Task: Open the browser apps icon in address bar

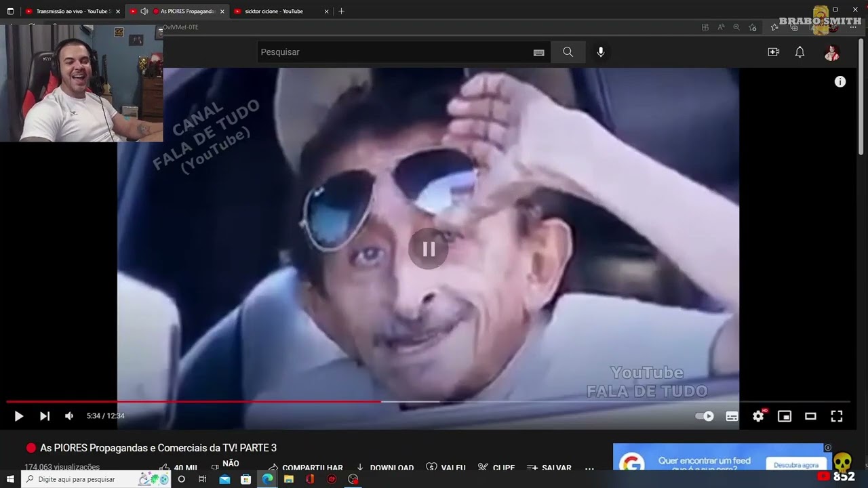Action: [x=705, y=27]
